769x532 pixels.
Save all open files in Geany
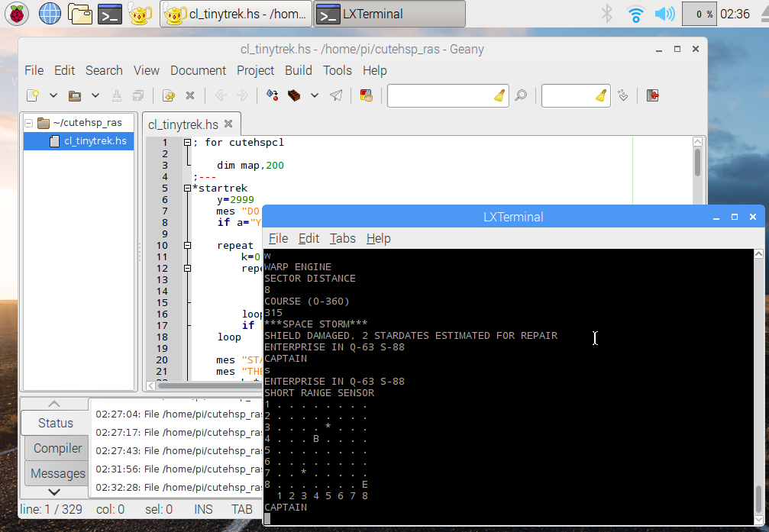pos(138,95)
